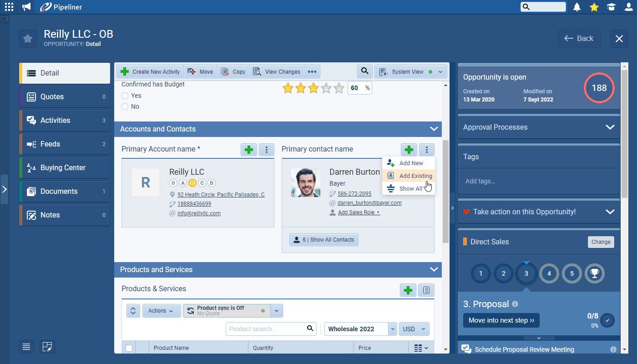637x364 pixels.
Task: Tick the product table select-all checkbox
Action: pyautogui.click(x=129, y=348)
